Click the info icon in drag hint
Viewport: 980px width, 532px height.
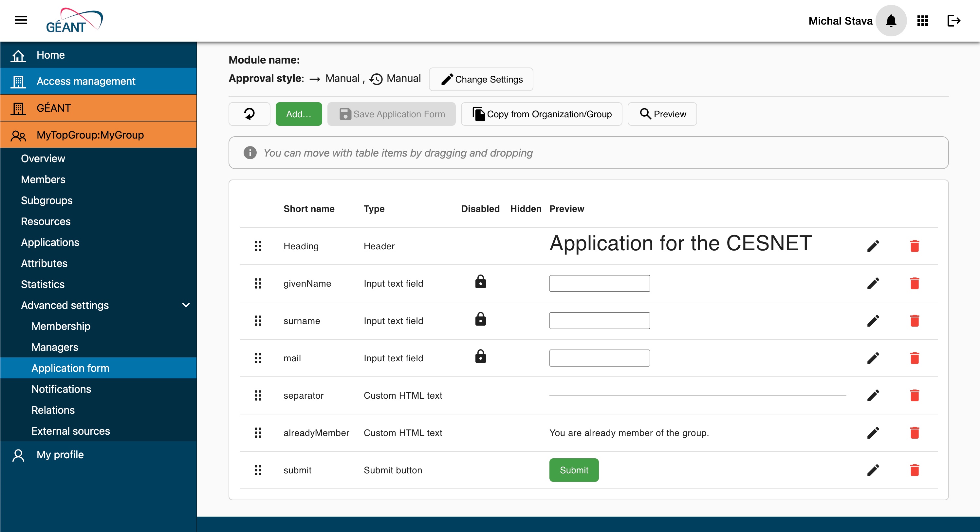tap(250, 153)
